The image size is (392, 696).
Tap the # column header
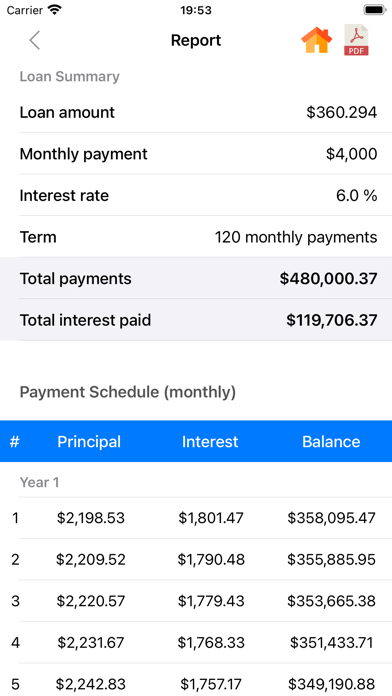[15, 442]
